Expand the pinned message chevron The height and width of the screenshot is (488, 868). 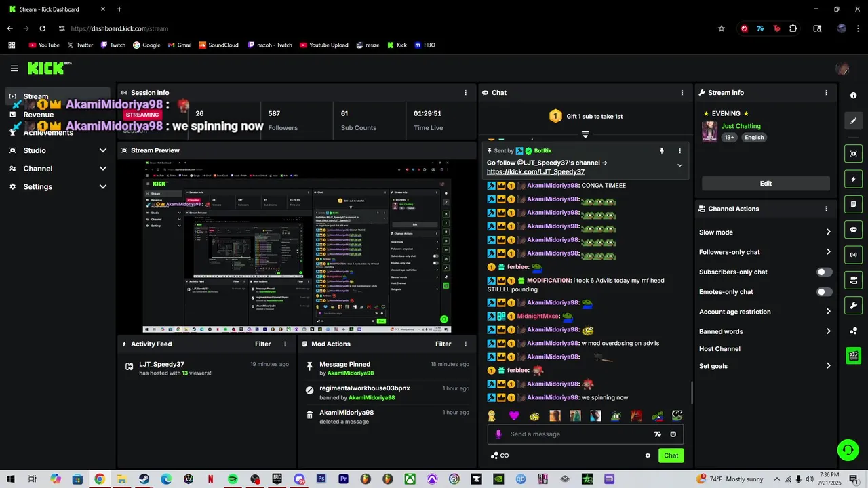click(x=679, y=165)
